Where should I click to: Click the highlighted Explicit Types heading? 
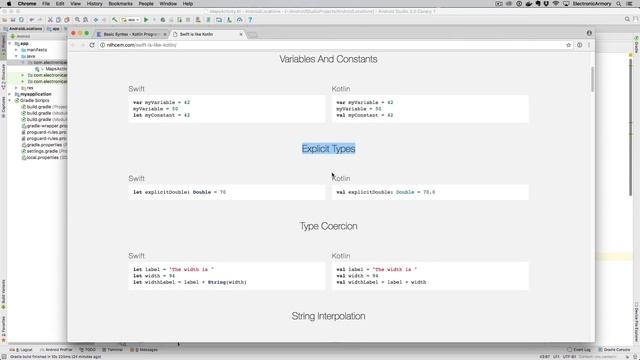click(x=329, y=149)
